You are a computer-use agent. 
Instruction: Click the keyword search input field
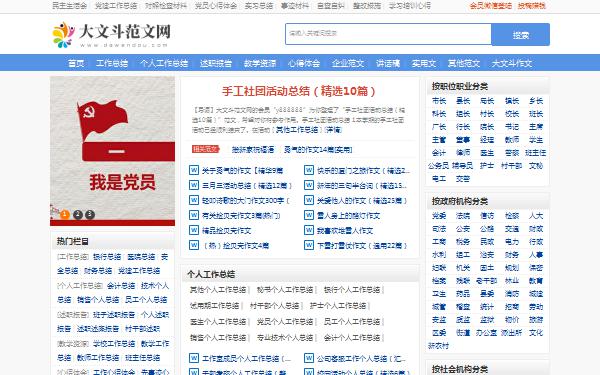pos(388,34)
